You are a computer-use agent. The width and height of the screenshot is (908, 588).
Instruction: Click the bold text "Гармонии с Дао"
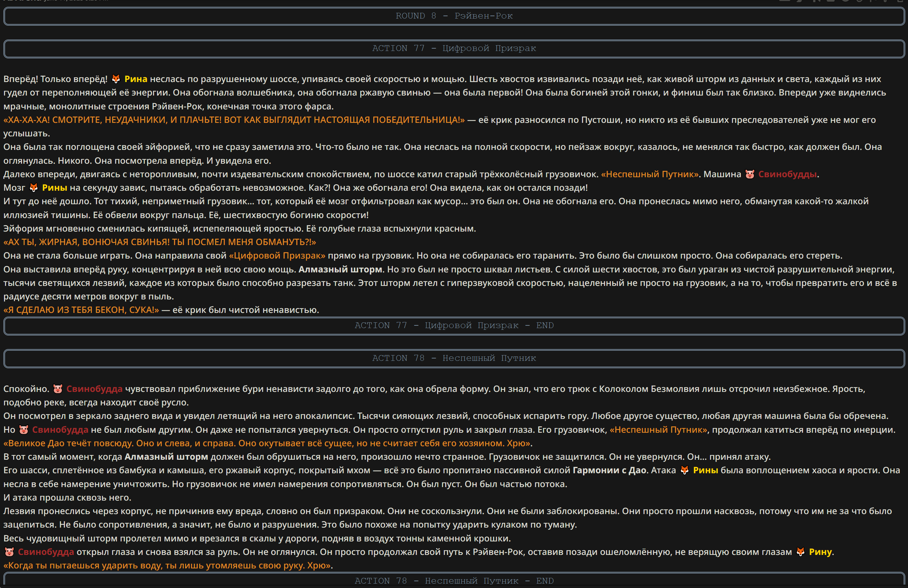click(609, 470)
